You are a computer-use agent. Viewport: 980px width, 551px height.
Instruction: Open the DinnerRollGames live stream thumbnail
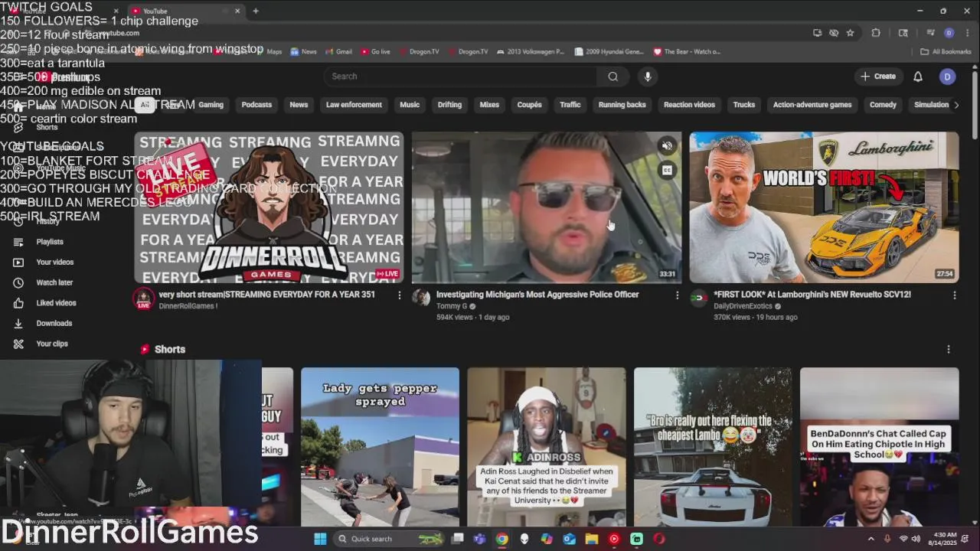(269, 207)
